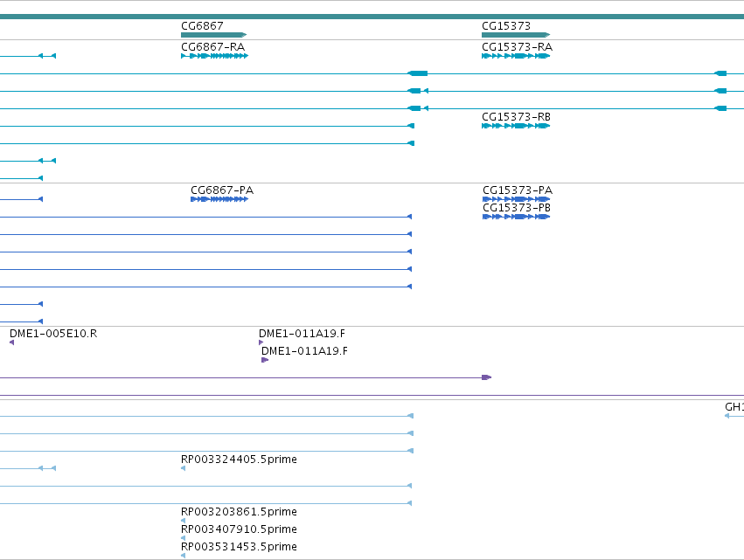This screenshot has width=744, height=560.
Task: Click the CG15373-RB label
Action: (516, 117)
